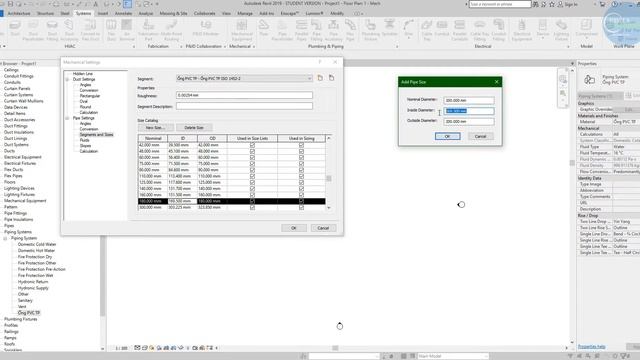Click the create new segment icon beside Segment dropdown

(x=320, y=78)
